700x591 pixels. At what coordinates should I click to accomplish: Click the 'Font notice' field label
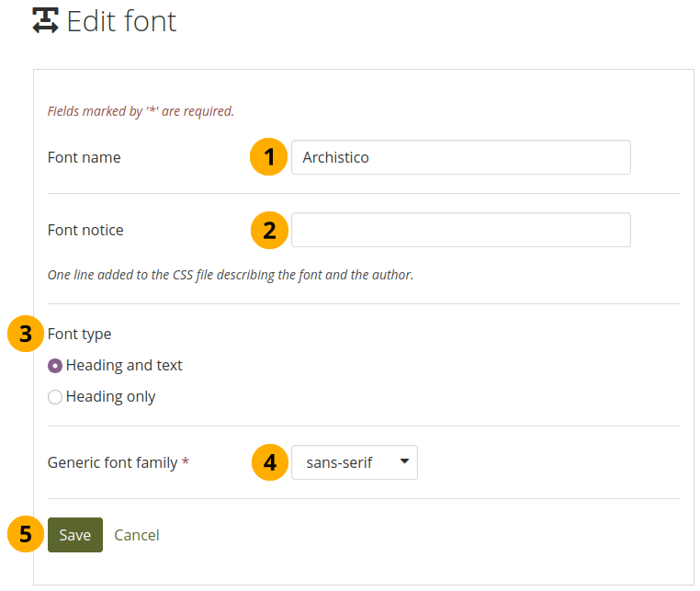coord(85,230)
